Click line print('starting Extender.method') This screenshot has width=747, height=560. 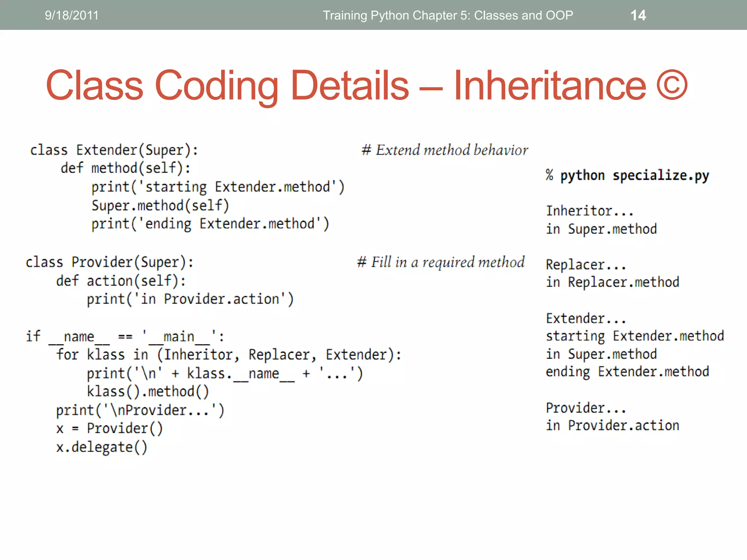tap(218, 187)
